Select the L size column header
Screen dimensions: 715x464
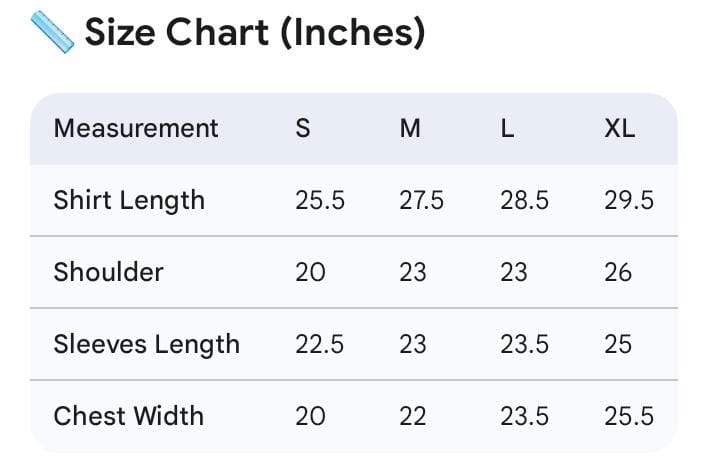tap(507, 129)
